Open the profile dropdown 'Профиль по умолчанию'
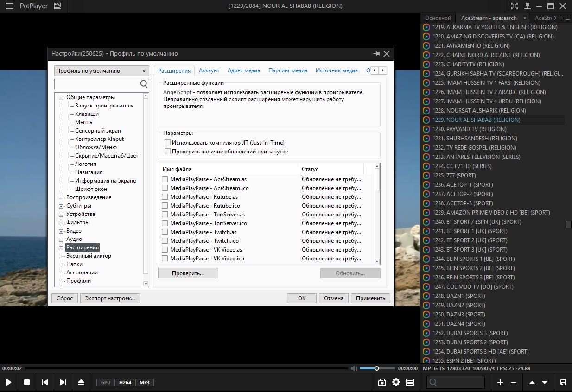 click(x=102, y=71)
